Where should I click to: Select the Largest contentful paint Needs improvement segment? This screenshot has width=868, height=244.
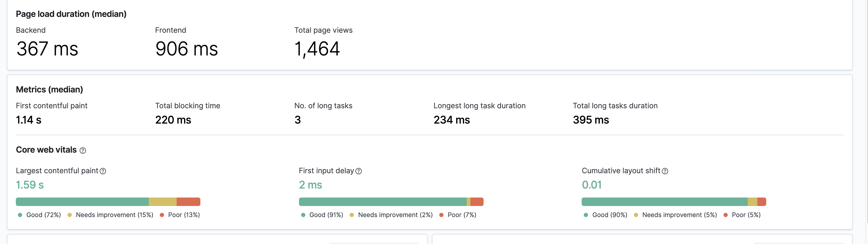(162, 202)
